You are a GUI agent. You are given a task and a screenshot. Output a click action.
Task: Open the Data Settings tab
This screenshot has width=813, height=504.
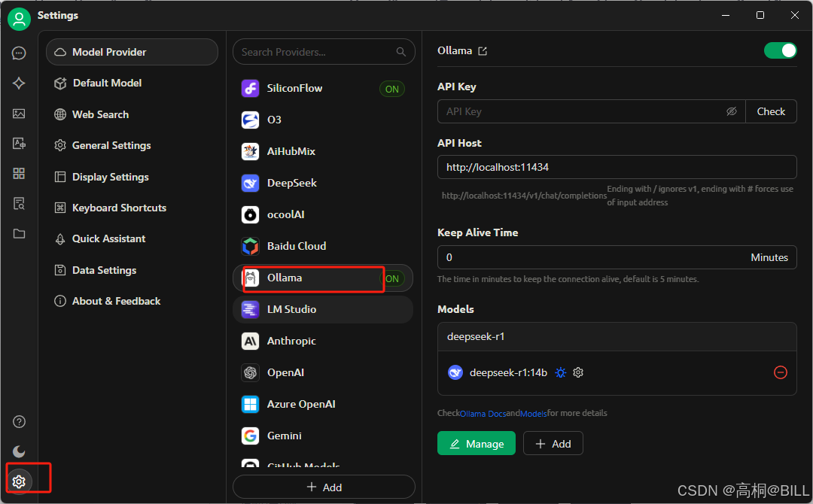pos(132,270)
